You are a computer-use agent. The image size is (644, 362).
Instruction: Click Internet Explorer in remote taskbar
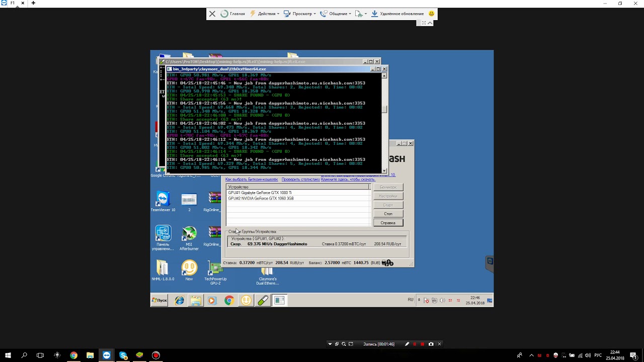tap(179, 301)
